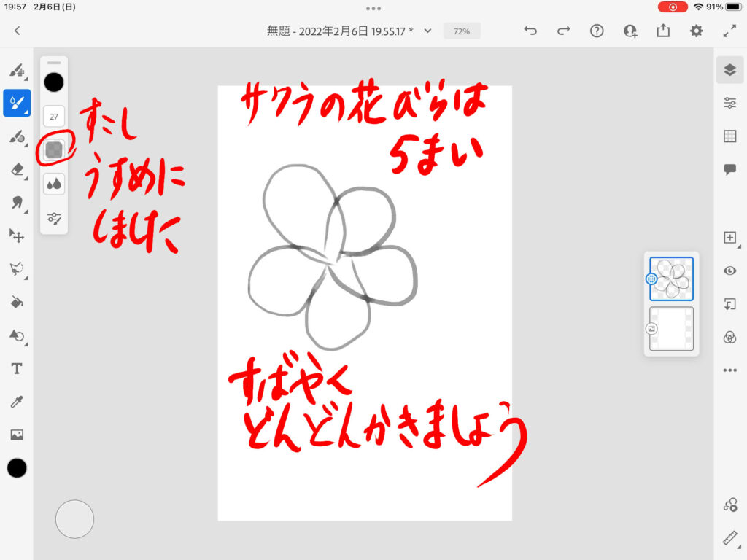Viewport: 747px width, 560px height.
Task: Choose the Text tool
Action: point(16,369)
